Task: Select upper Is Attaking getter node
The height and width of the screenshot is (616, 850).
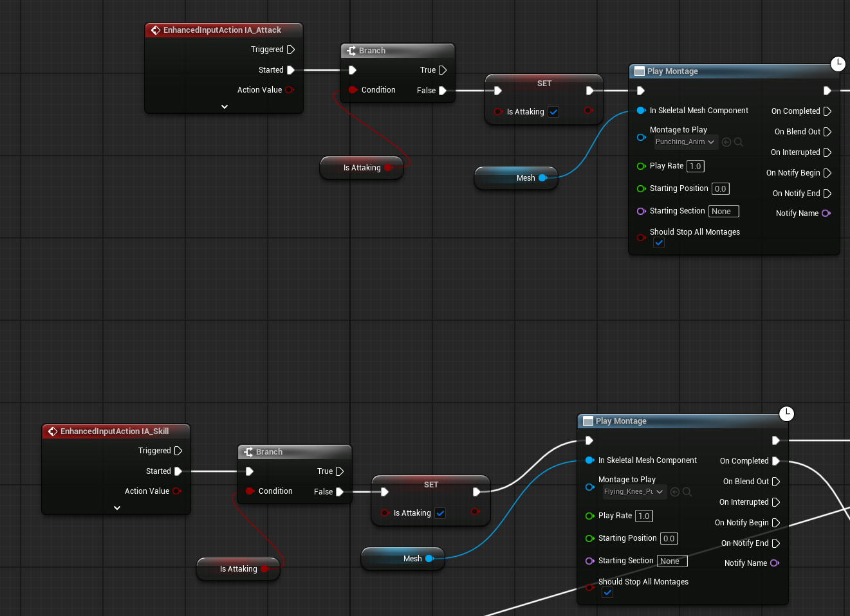Action: [x=362, y=168]
